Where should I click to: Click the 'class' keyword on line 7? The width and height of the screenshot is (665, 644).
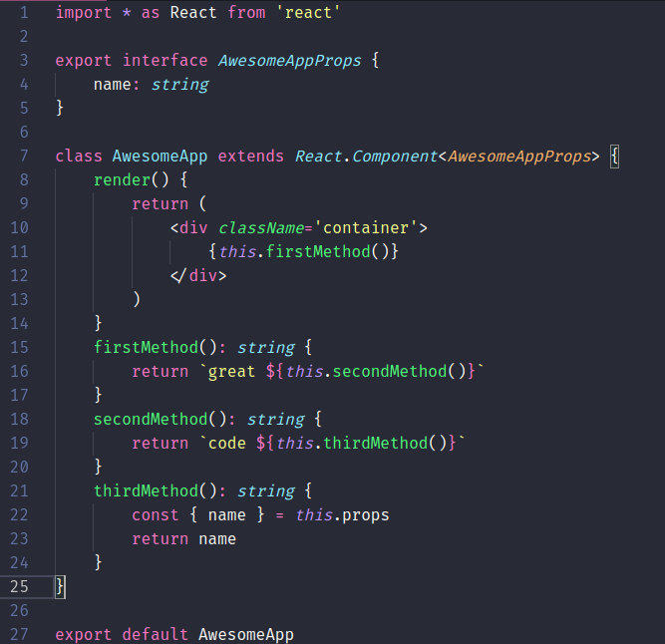pyautogui.click(x=79, y=157)
